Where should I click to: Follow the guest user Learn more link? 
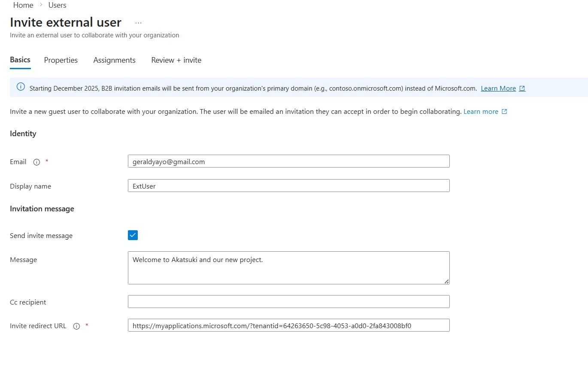click(x=481, y=112)
